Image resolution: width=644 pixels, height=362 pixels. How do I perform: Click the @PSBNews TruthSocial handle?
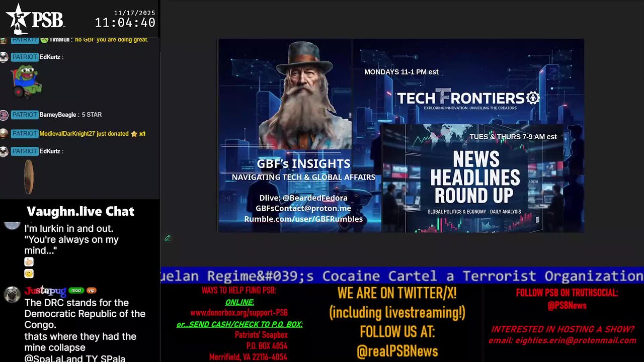point(567,305)
